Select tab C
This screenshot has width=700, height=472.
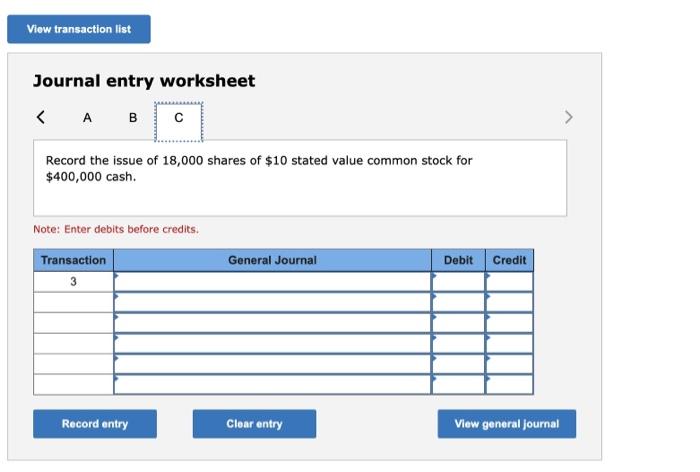tap(178, 118)
